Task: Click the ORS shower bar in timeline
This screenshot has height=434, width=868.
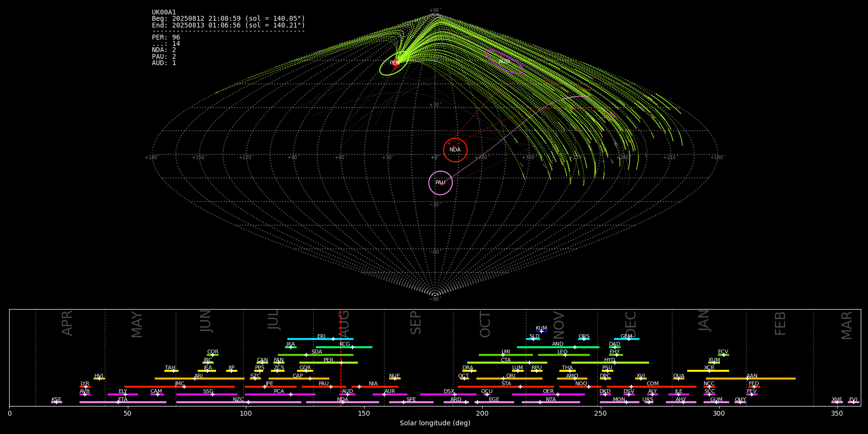Action: (584, 339)
